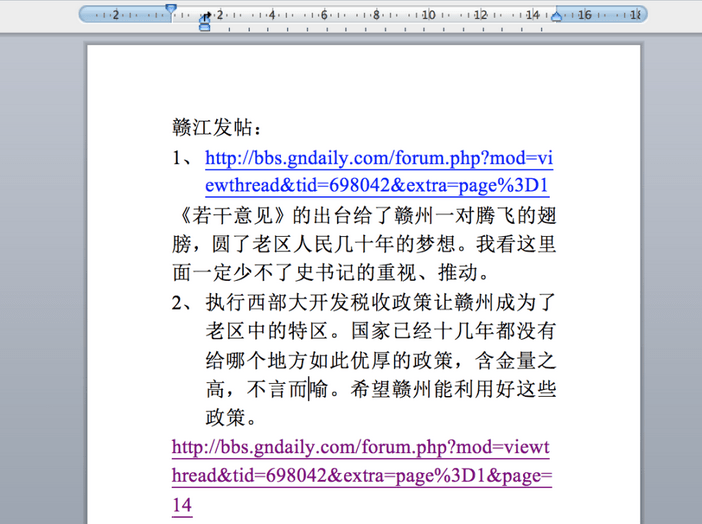Viewport: 702px width, 524px height.
Task: Click the ruler at the 8 mark
Action: pos(376,14)
